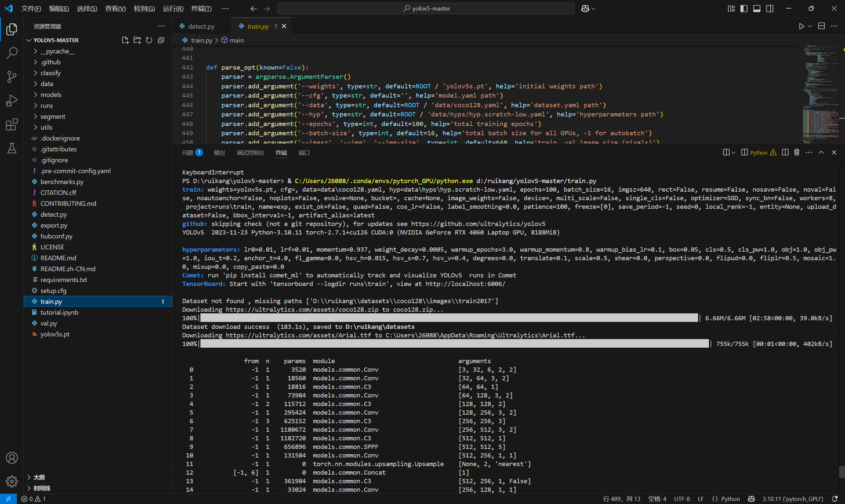Open the 终端(T) menu
Viewport: 845px width, 504px height.
(201, 9)
